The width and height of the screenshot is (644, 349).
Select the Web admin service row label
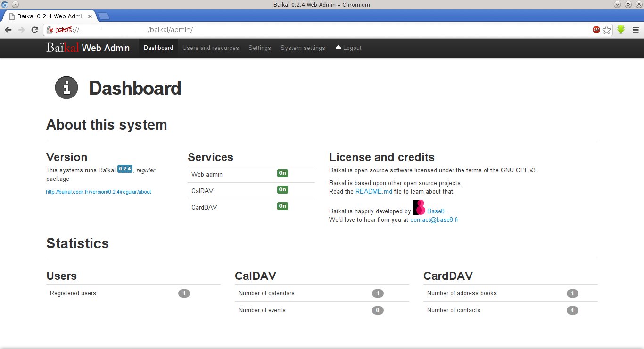pyautogui.click(x=207, y=174)
